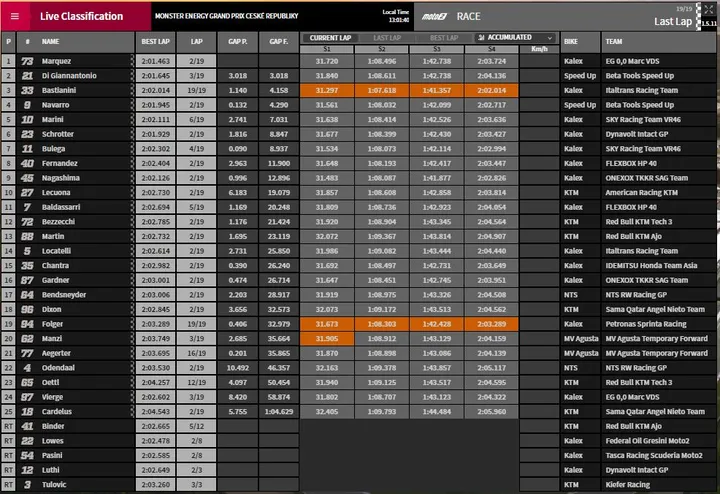Click the Local Time display
The width and height of the screenshot is (720, 494).
click(x=395, y=16)
